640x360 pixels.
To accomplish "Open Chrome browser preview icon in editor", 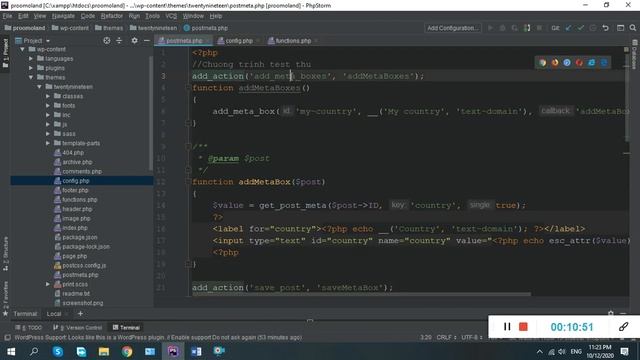I will 542,62.
